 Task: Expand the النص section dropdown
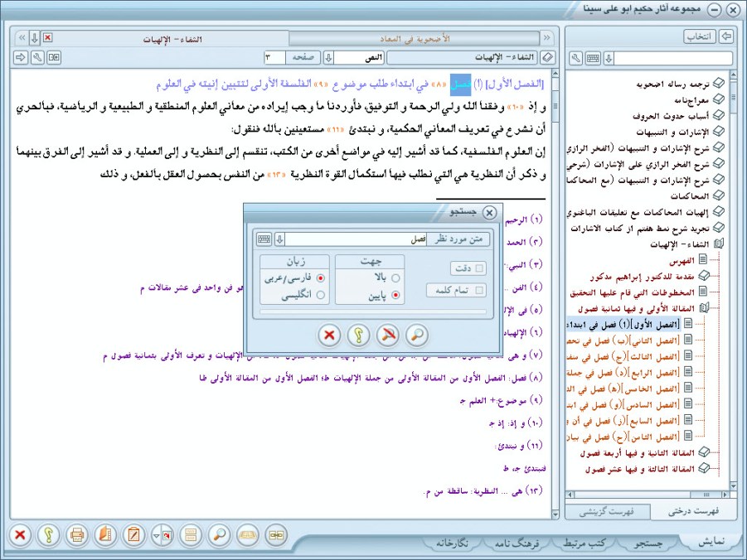pos(328,58)
